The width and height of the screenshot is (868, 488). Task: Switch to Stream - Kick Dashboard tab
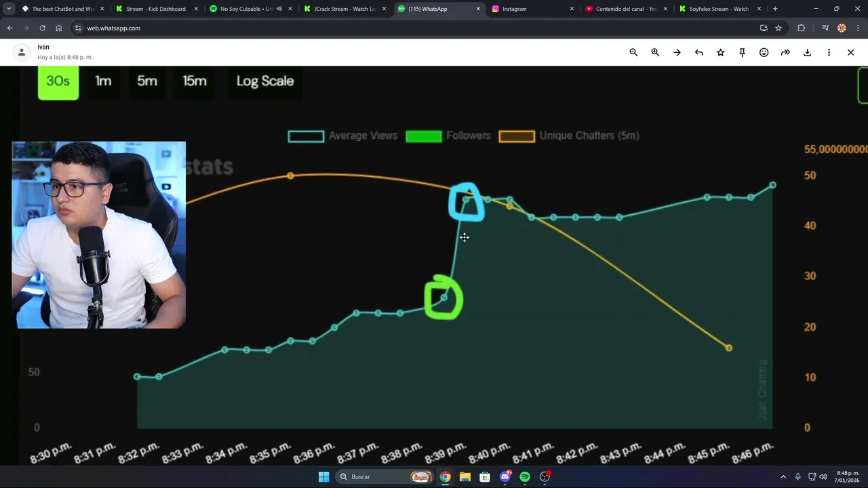coord(155,9)
